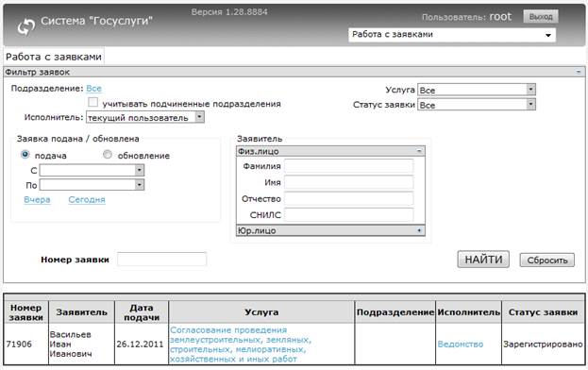This screenshot has width=588, height=370.
Task: Open the Ведомство executor link
Action: (x=461, y=345)
